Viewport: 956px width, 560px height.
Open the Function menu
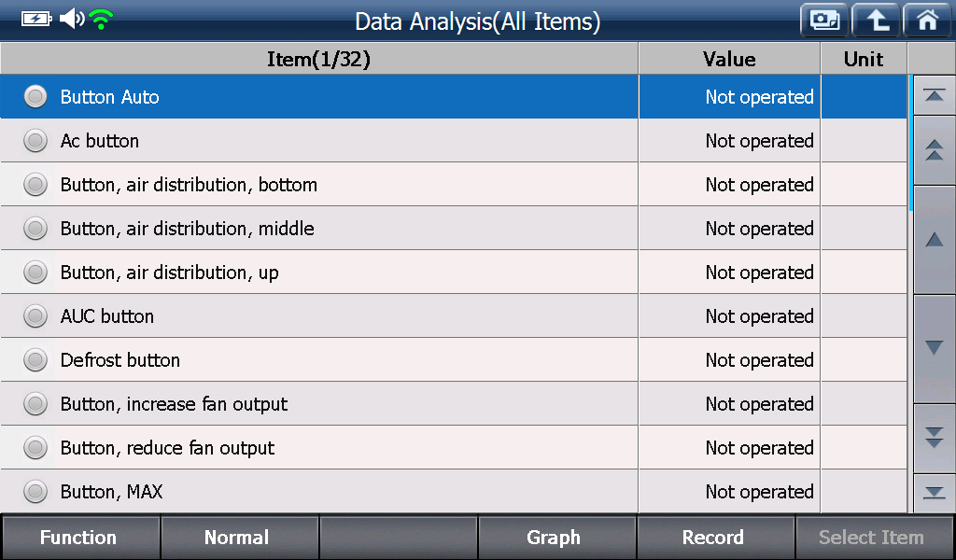[80, 538]
